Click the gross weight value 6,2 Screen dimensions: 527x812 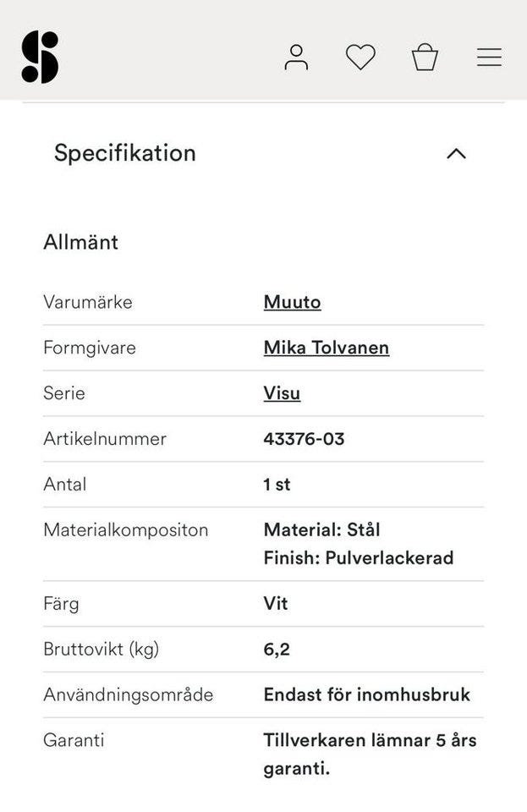277,649
